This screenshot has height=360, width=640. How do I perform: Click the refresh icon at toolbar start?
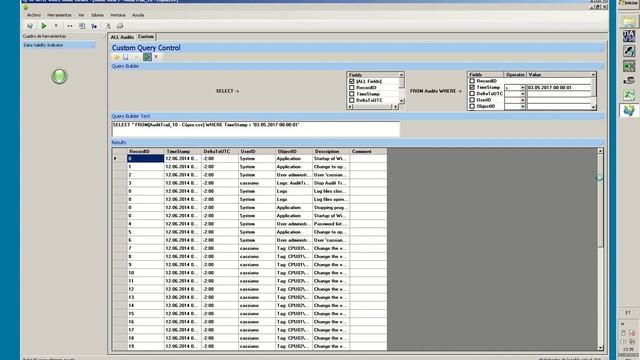(30, 26)
